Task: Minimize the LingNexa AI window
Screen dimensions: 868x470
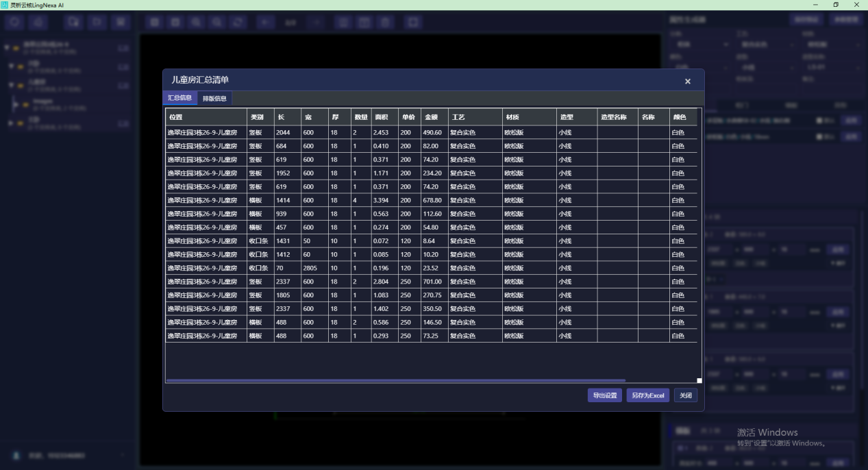Action: coord(815,5)
